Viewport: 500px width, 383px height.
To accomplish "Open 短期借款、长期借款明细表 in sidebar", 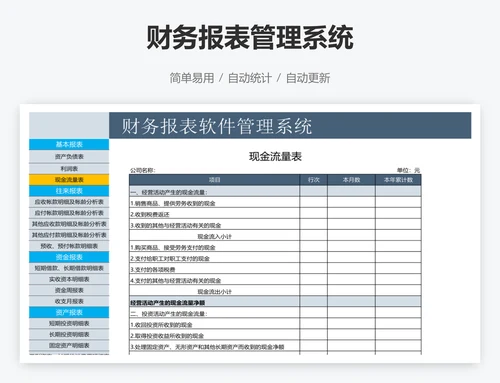I will 69,268.
